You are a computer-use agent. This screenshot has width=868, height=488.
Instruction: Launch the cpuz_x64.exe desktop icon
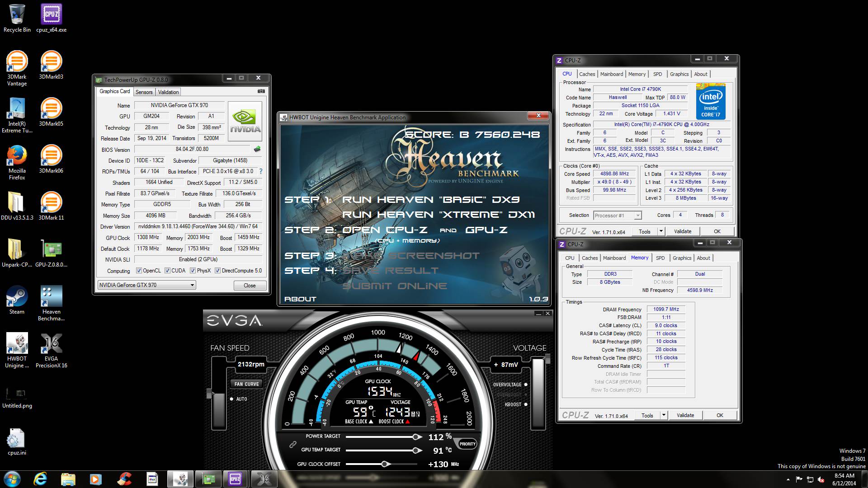51,18
